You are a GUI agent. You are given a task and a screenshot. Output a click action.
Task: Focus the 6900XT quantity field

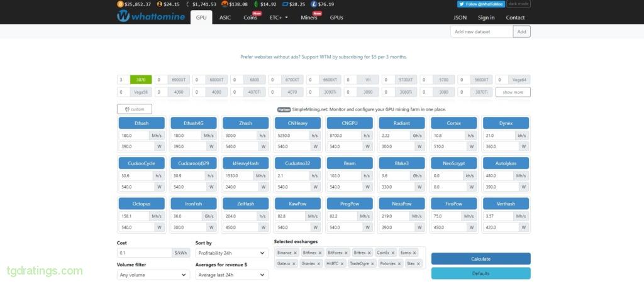click(162, 80)
